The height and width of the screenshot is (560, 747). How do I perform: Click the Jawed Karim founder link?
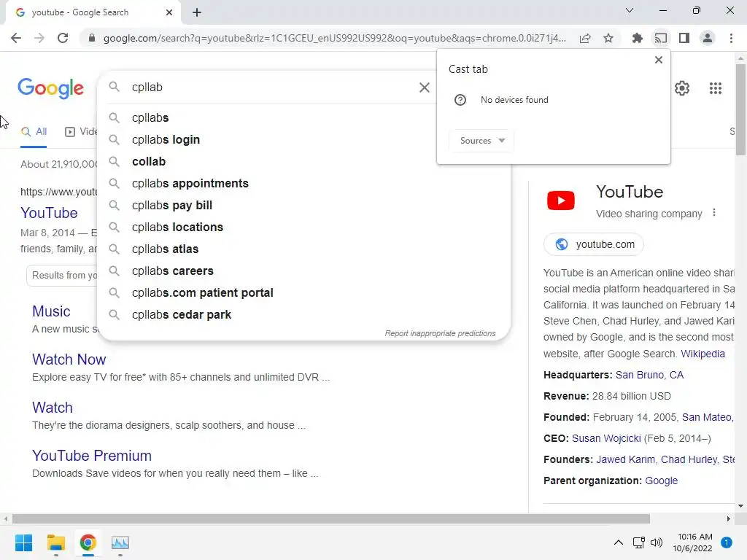click(x=625, y=459)
